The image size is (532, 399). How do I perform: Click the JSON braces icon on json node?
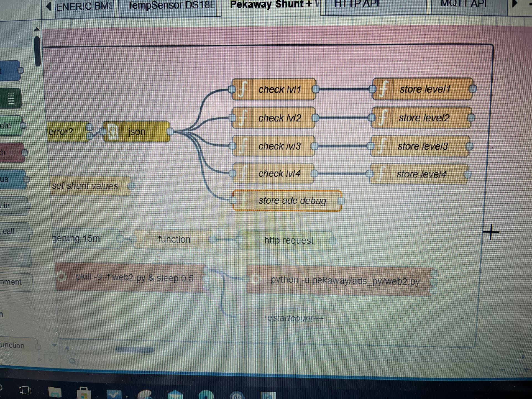(112, 132)
